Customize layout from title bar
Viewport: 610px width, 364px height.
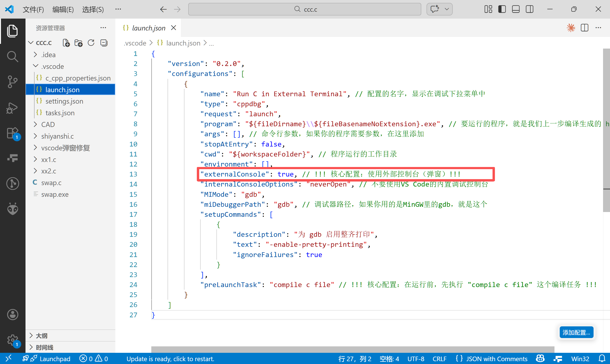click(x=488, y=9)
